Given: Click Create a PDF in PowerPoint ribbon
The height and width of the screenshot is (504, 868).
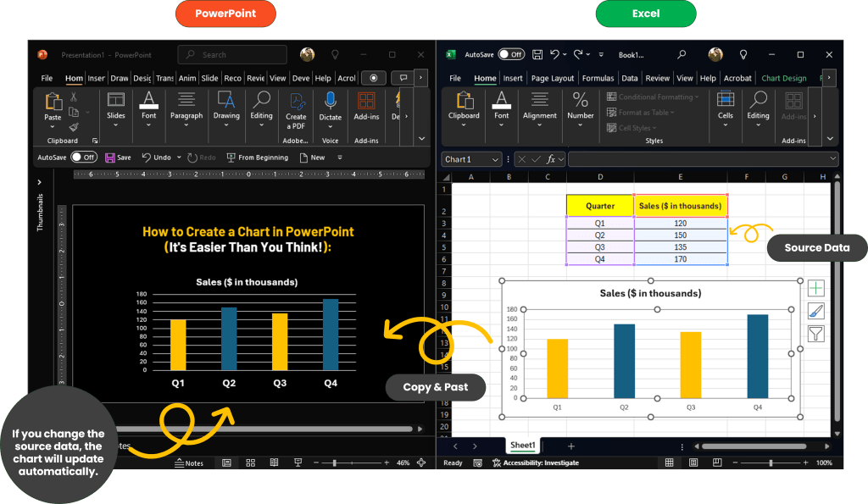Looking at the screenshot, I should [296, 108].
